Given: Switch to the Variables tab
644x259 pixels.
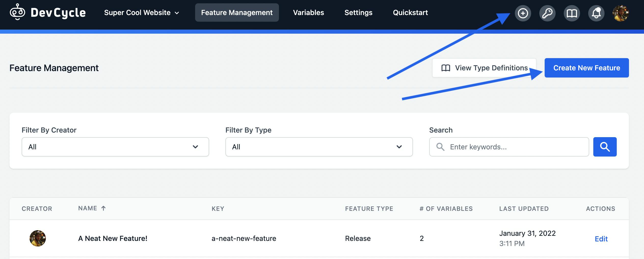Looking at the screenshot, I should pyautogui.click(x=309, y=12).
